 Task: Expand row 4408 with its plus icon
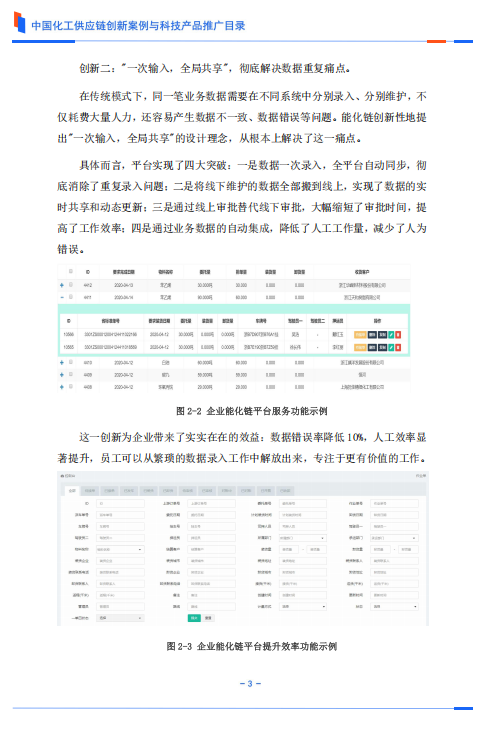(62, 387)
